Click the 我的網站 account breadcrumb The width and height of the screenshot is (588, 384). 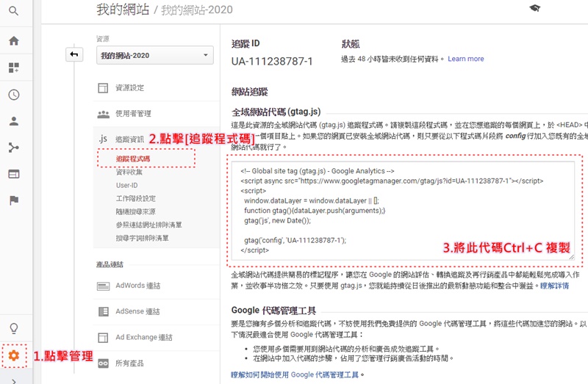pos(123,10)
